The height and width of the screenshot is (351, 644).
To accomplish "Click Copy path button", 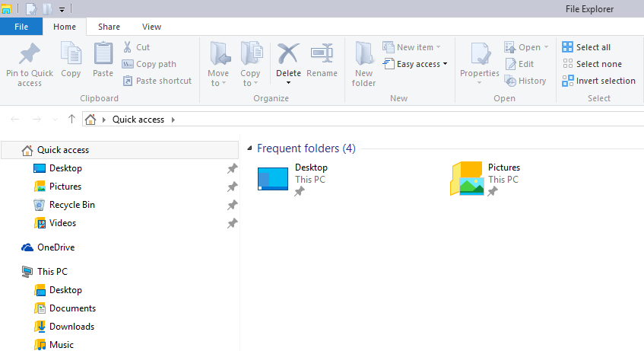I will [x=149, y=64].
